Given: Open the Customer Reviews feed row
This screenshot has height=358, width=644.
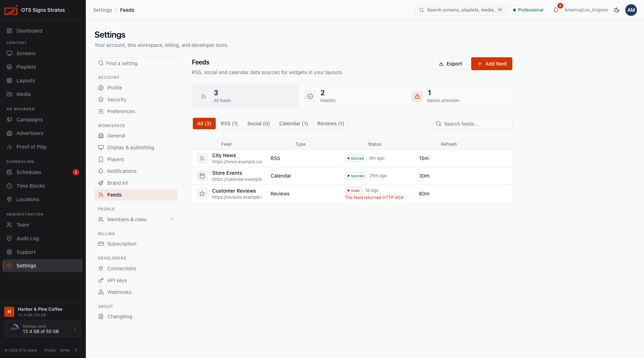Looking at the screenshot, I should [x=352, y=194].
